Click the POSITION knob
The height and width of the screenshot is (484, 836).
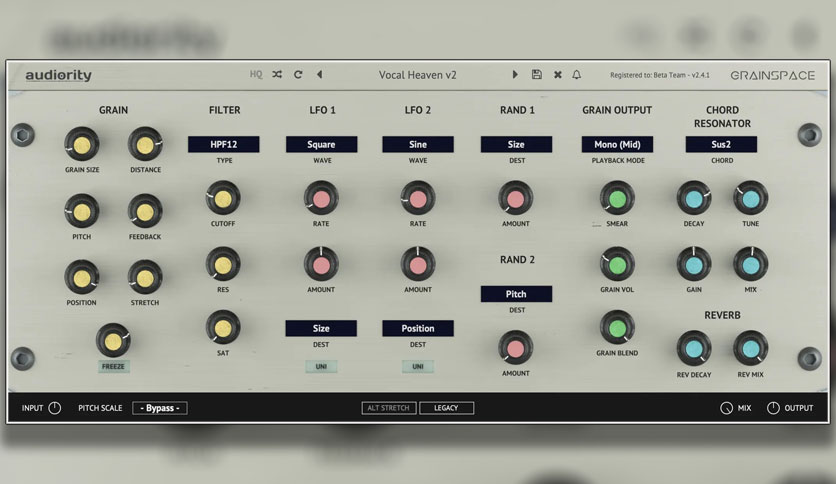(x=82, y=278)
